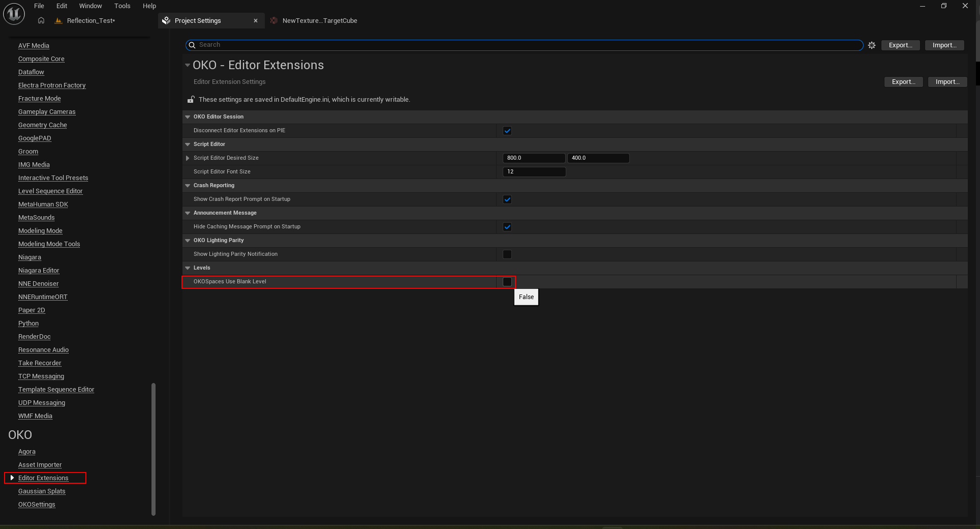Open the Modeling Mode Tools link
980x529 pixels.
click(49, 244)
